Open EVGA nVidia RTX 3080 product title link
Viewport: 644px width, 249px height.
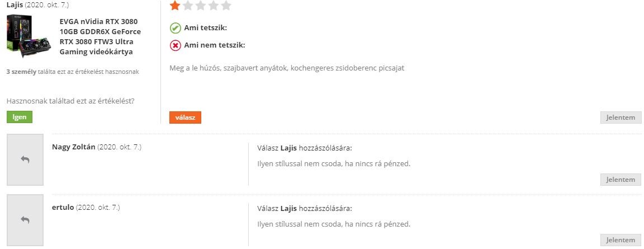[100, 36]
